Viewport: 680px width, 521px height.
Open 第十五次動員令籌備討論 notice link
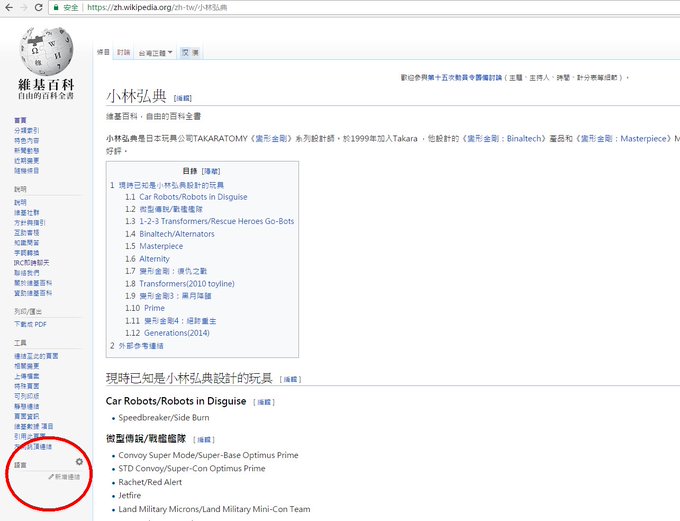[464, 78]
